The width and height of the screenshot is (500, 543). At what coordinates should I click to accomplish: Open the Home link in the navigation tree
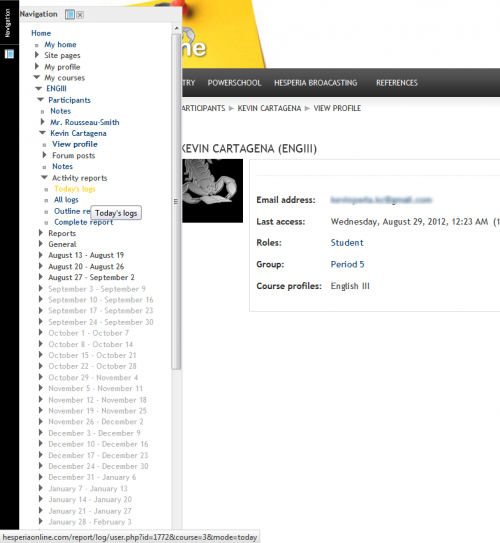click(x=41, y=33)
